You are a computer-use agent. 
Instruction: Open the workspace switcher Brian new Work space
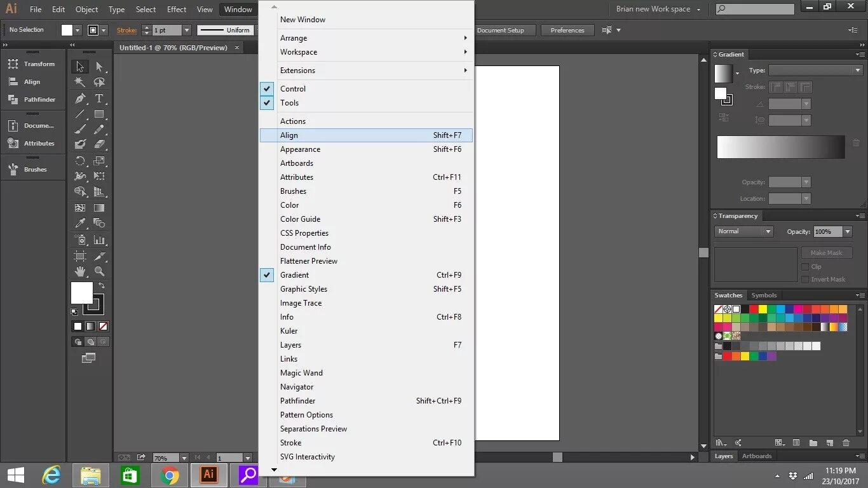(x=658, y=10)
